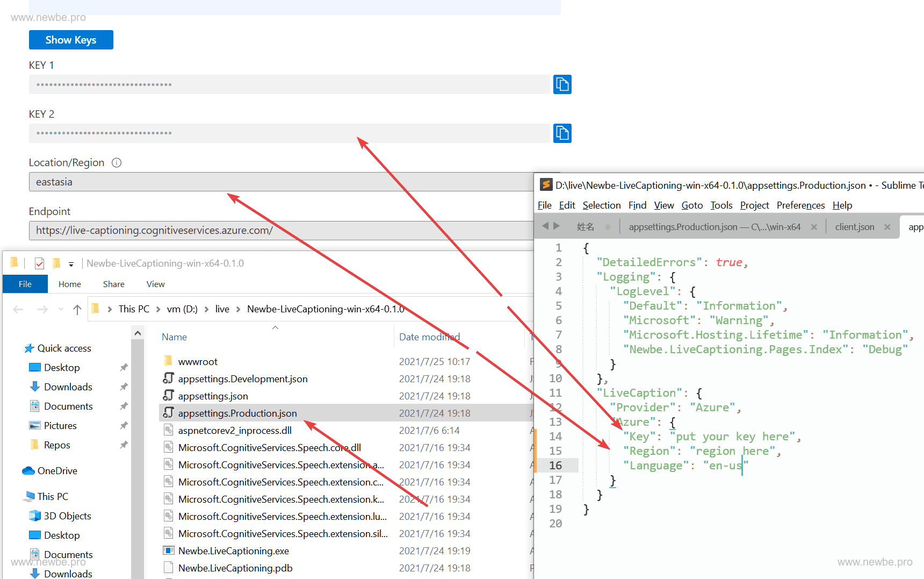924x579 pixels.
Task: Unpin Pictures from Quick access
Action: [124, 425]
